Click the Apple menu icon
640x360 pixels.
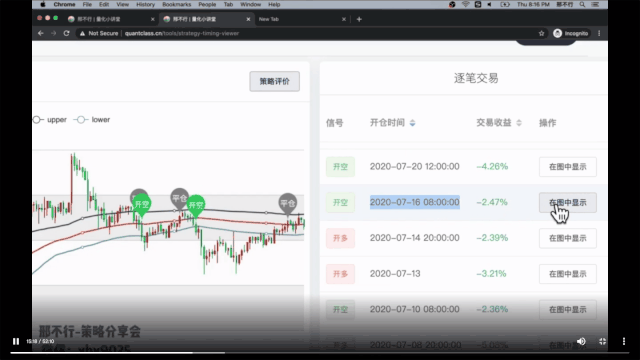point(42,4)
